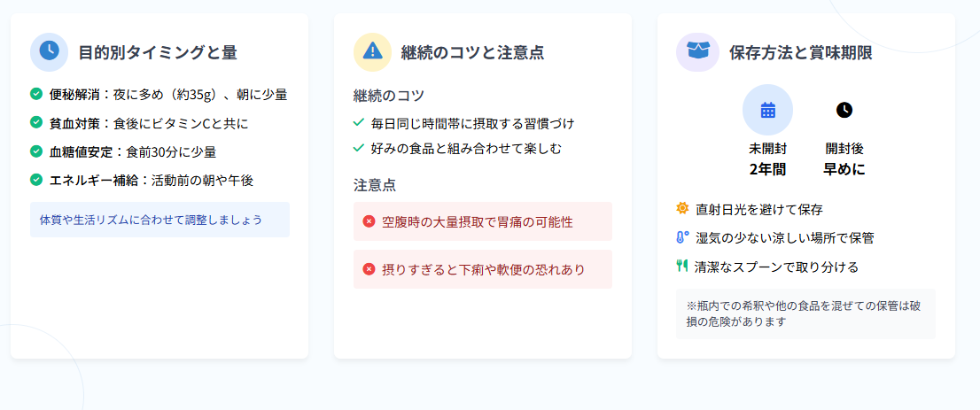
Task: Click the checkmark beside 好みの食品と組み合わせて楽しむ
Action: (359, 149)
